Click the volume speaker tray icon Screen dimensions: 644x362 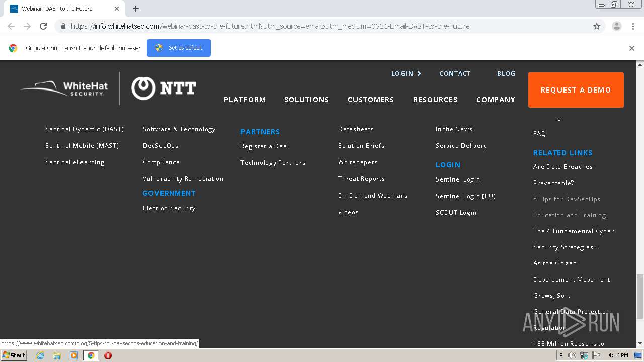point(572,355)
